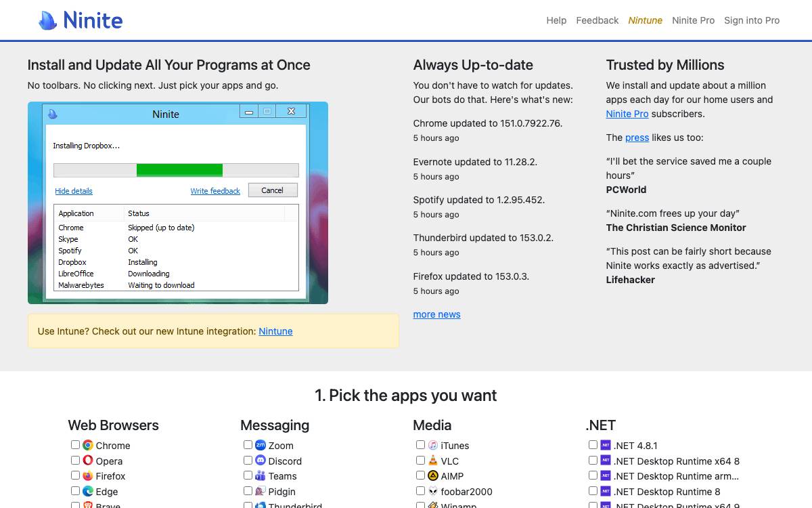Viewport: 812px width, 508px height.
Task: Select the iTunes checkbox
Action: click(x=420, y=445)
